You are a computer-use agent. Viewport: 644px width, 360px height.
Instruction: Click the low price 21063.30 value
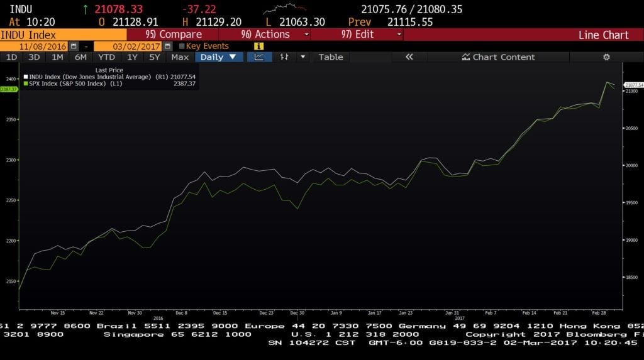(x=302, y=22)
